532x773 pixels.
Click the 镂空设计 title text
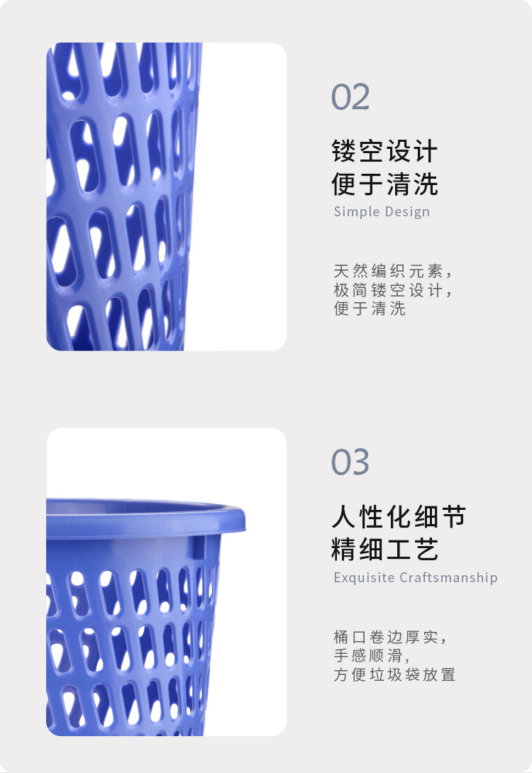pyautogui.click(x=384, y=151)
